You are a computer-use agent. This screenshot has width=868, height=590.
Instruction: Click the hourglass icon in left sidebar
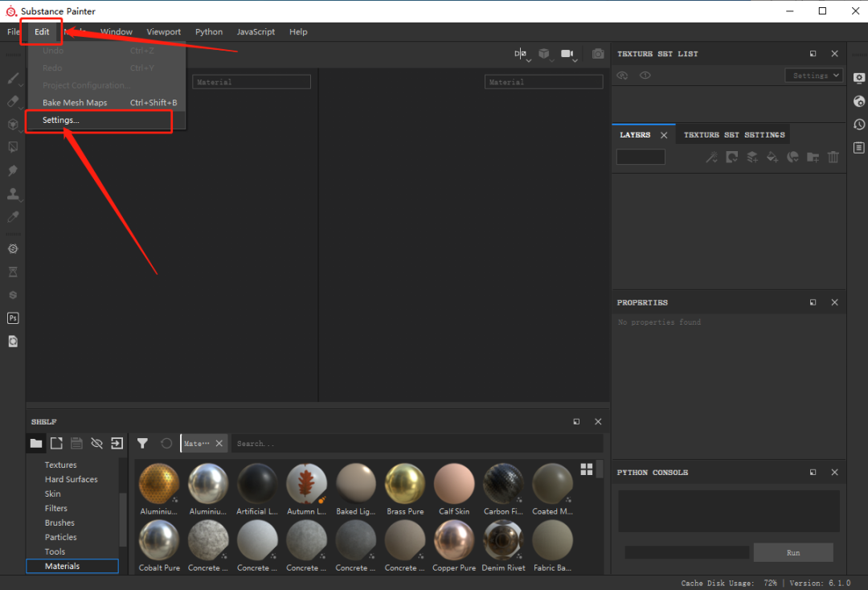(x=13, y=272)
